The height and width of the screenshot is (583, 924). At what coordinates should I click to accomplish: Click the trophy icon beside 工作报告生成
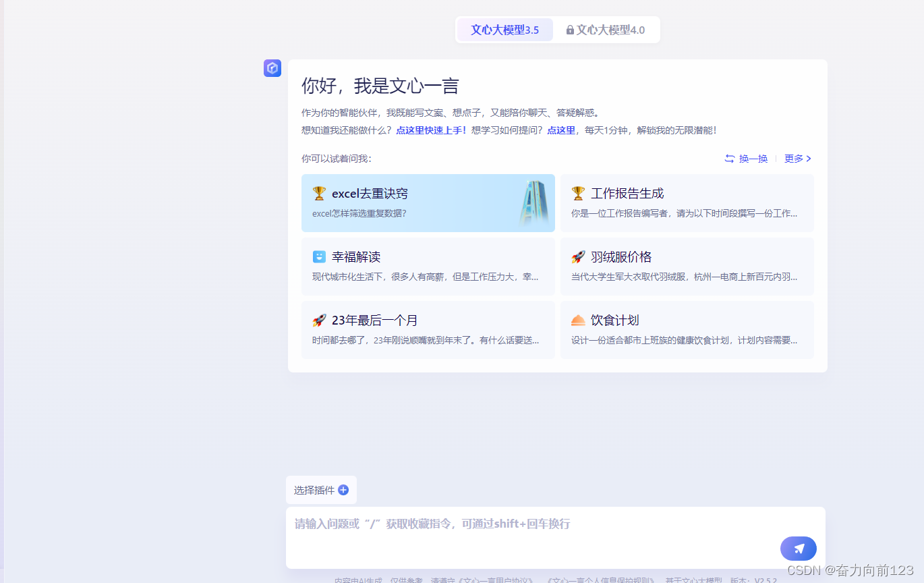[x=578, y=194]
